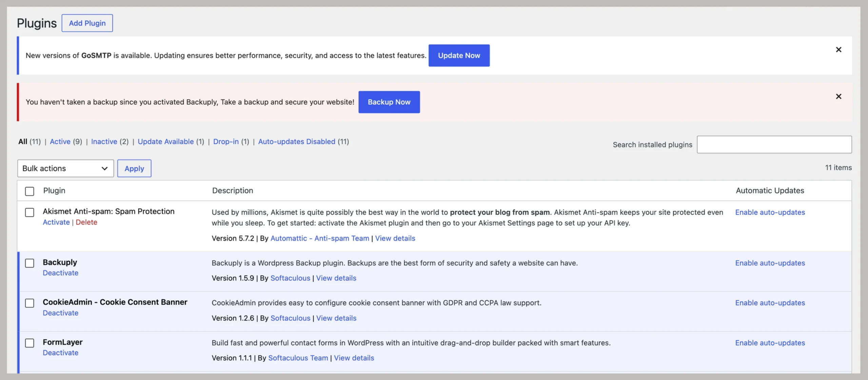Focus the Search installed plugins field
This screenshot has height=380, width=868.
click(774, 145)
